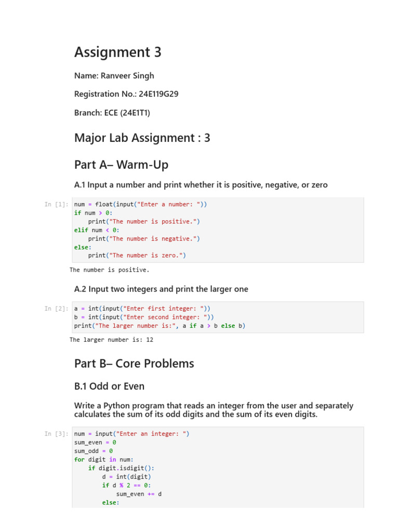The height and width of the screenshot is (532, 399).
Task: Click the paragraph describing odd and even digit sums
Action: (214, 410)
